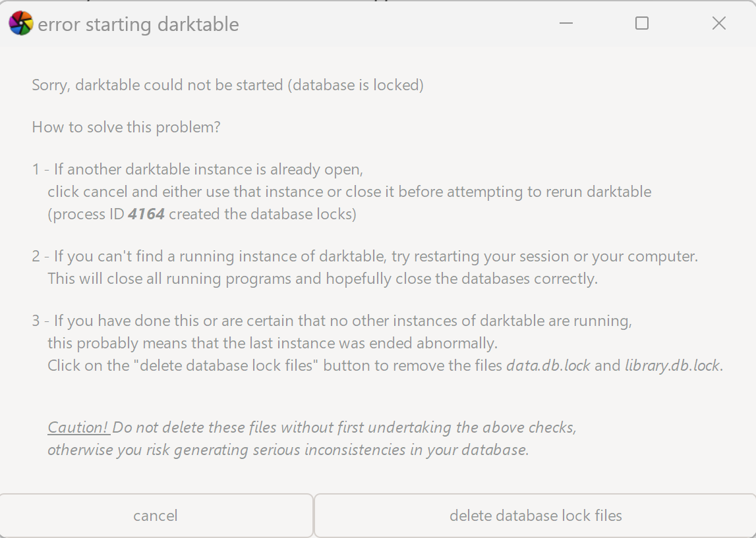Click the "This will close all running programs" line

[322, 279]
